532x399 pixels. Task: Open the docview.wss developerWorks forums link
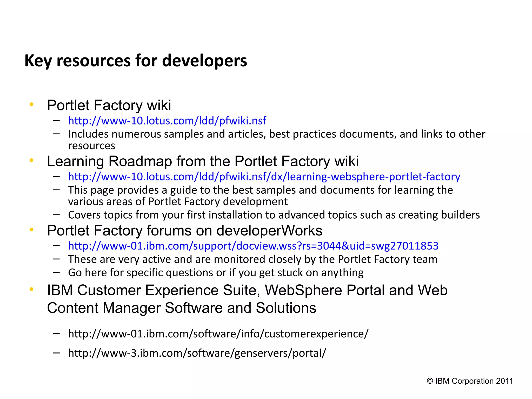tap(253, 246)
